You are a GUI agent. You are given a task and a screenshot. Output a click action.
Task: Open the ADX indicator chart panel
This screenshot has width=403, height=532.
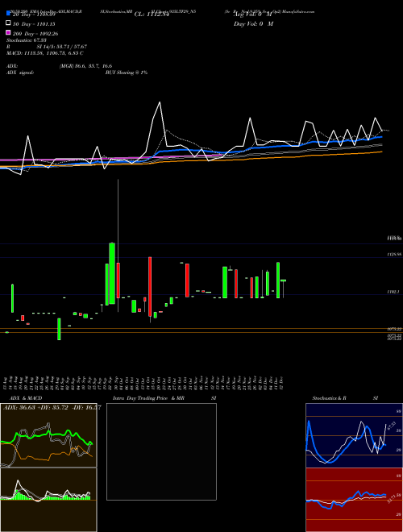coord(48,435)
